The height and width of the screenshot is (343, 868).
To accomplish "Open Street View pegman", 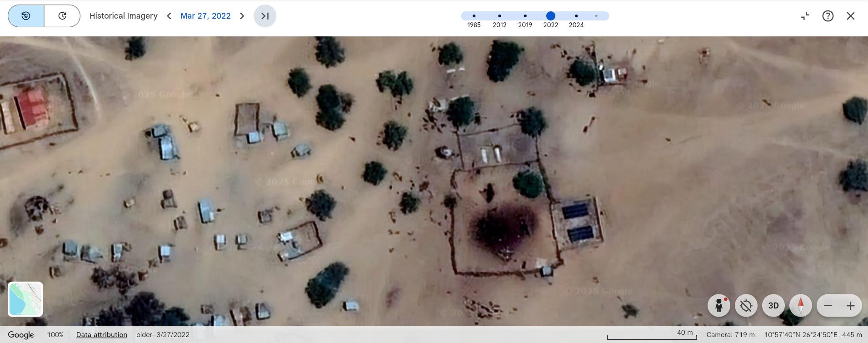I will pyautogui.click(x=719, y=306).
